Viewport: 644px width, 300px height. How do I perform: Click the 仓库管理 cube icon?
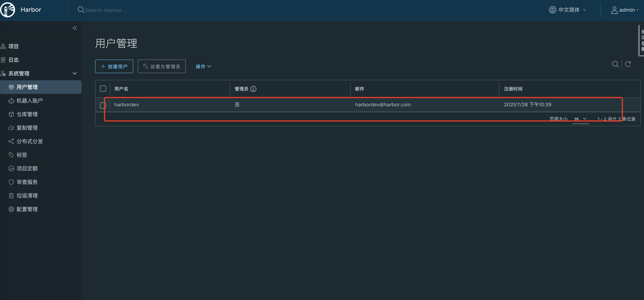[x=11, y=114]
